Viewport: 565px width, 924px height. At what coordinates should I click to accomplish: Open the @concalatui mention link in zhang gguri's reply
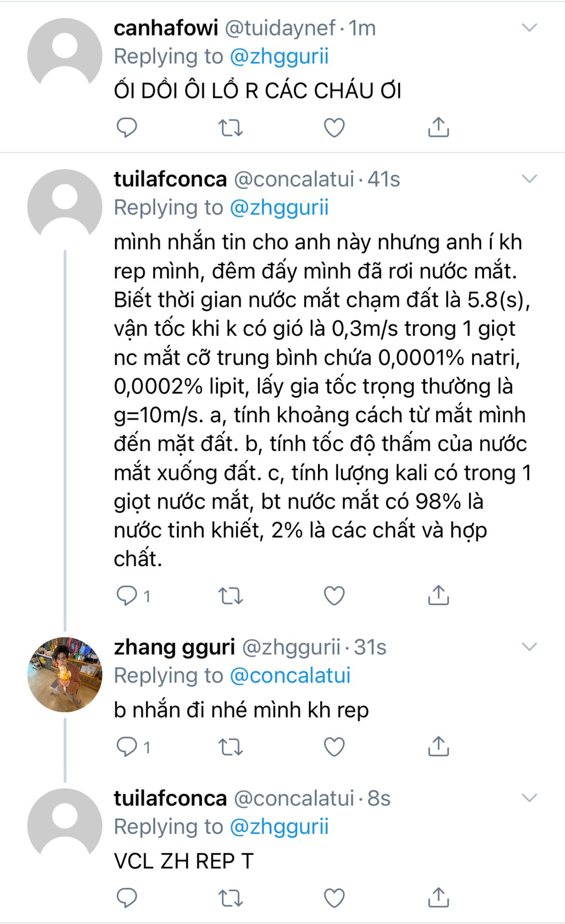coord(290,676)
